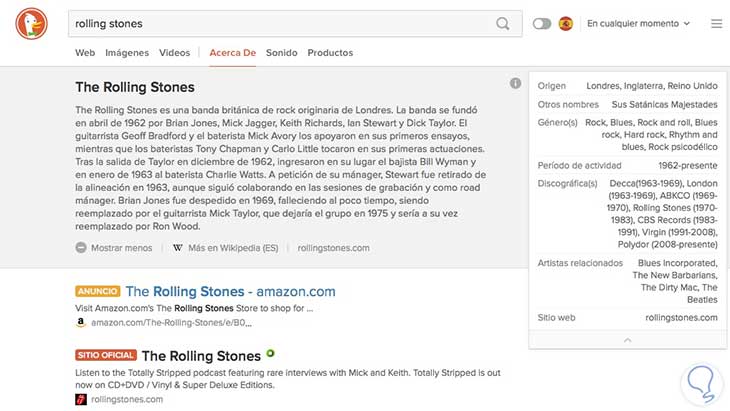Click the green badge next to official site title
This screenshot has width=730, height=411.
270,354
